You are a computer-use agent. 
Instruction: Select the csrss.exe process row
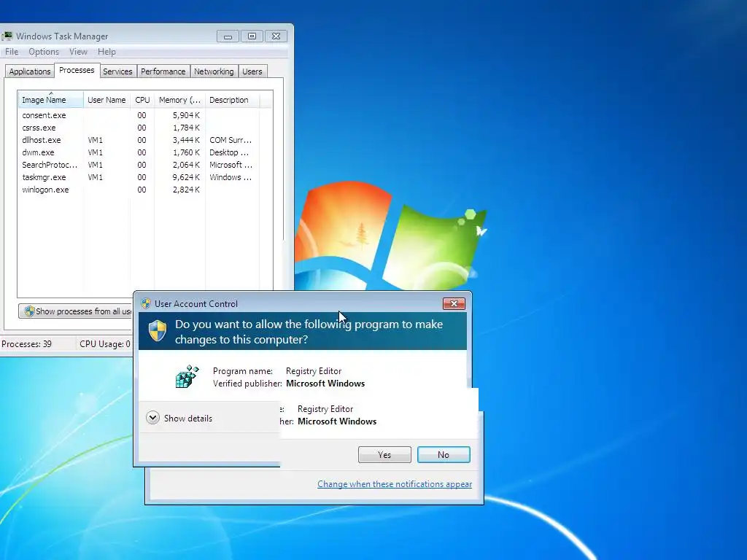145,128
